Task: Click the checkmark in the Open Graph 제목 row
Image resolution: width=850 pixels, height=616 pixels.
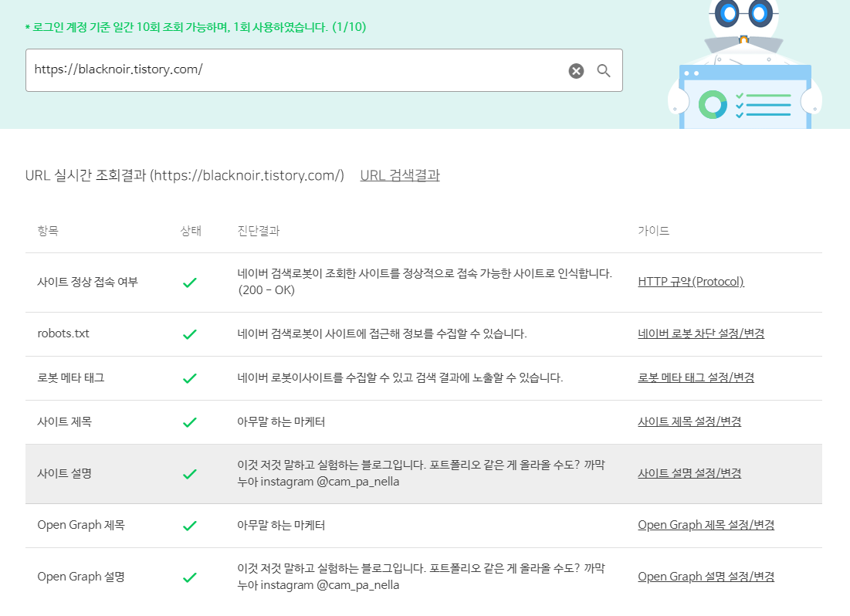Action: pyautogui.click(x=190, y=526)
